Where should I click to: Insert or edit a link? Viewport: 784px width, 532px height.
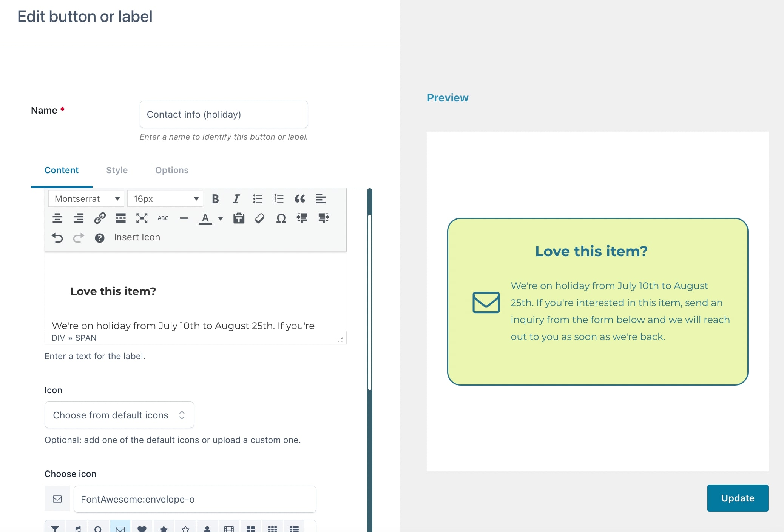tap(100, 218)
